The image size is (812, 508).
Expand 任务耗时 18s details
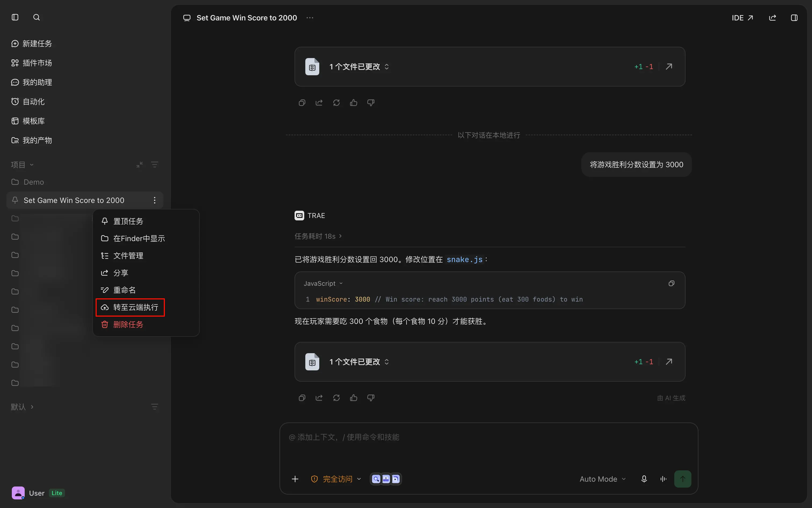point(318,236)
